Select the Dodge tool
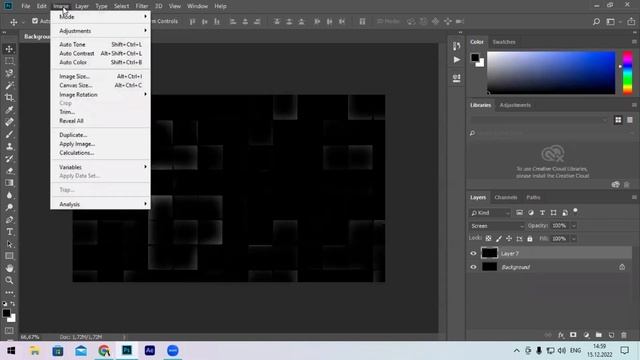The image size is (640, 360). pyautogui.click(x=9, y=207)
